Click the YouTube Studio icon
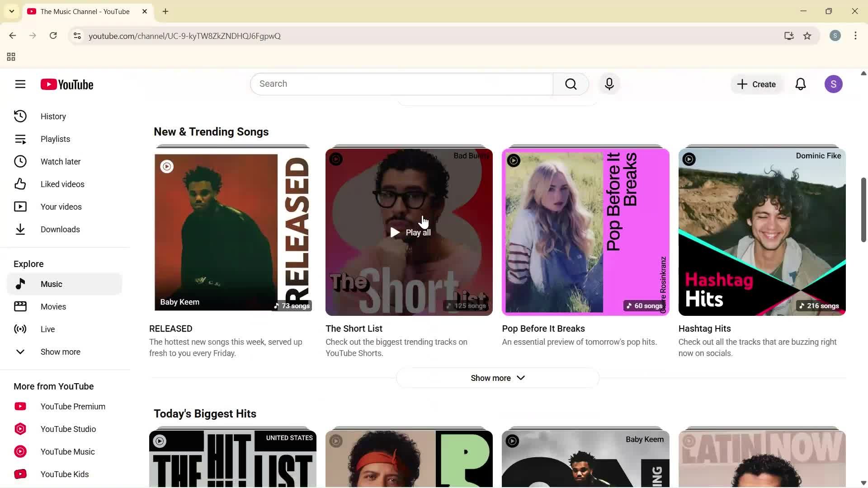868x488 pixels. [x=20, y=429]
